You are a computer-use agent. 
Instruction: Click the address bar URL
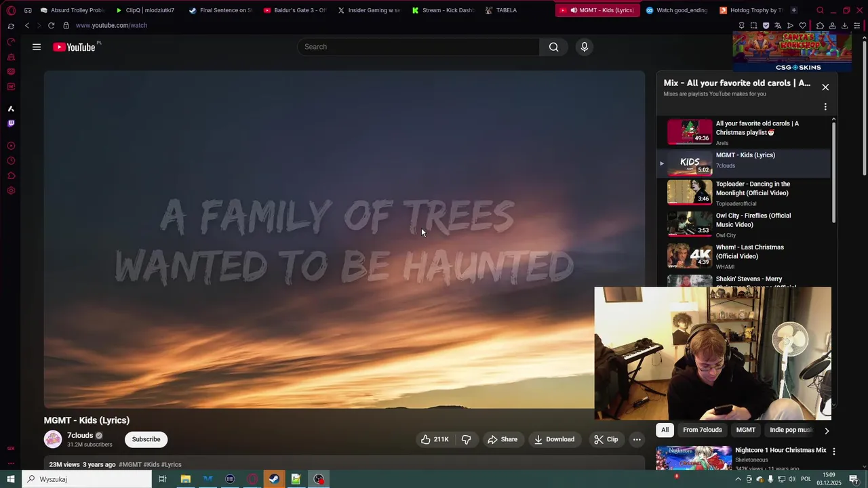[111, 25]
